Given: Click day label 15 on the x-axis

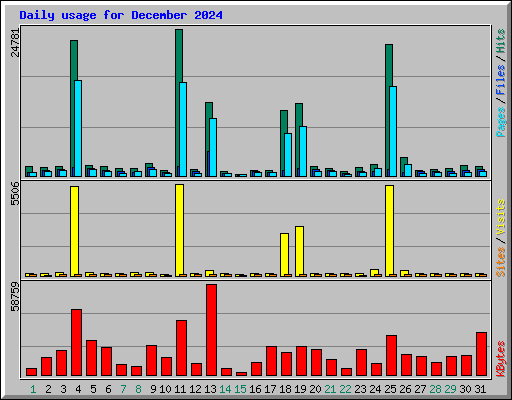Looking at the screenshot, I should click(240, 389).
